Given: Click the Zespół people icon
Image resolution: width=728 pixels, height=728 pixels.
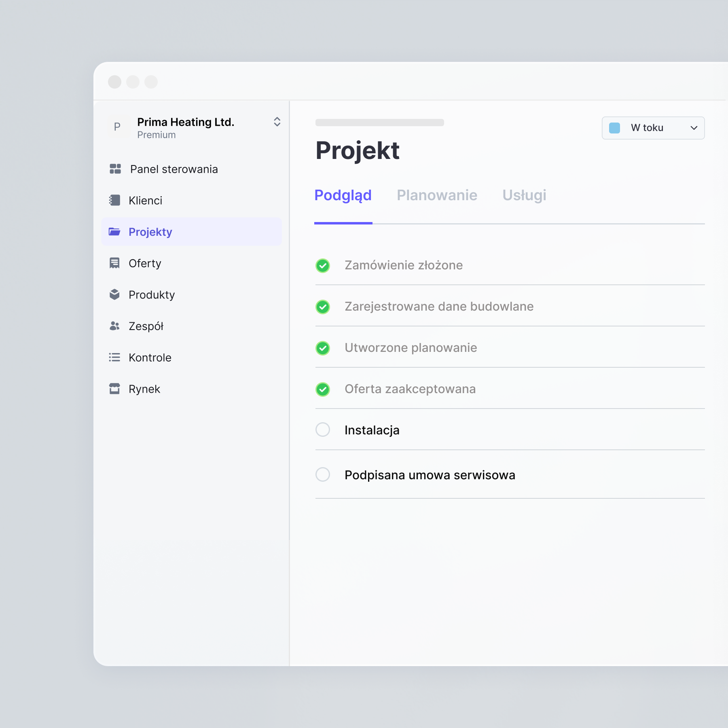Looking at the screenshot, I should [x=114, y=326].
